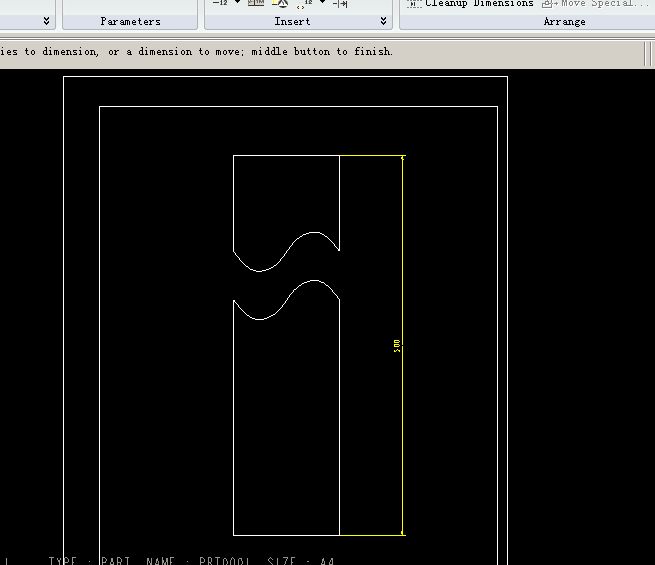The height and width of the screenshot is (565, 655).
Task: Click the Move Special option
Action: click(x=595, y=3)
